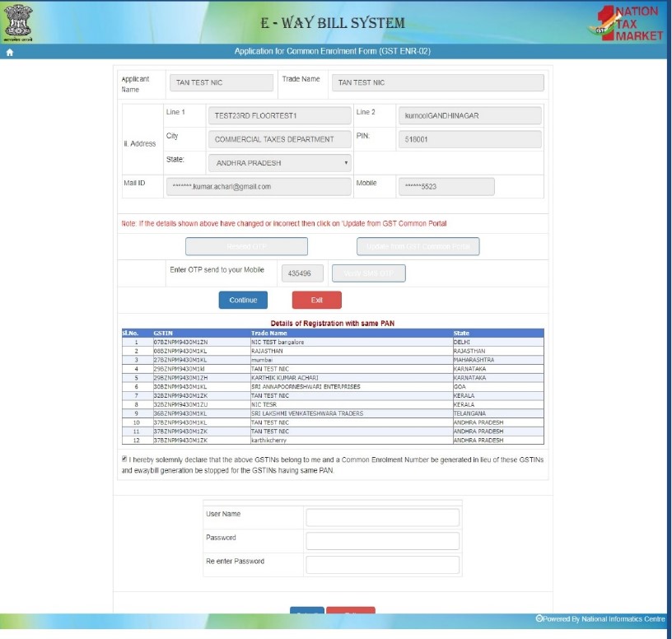
Task: Click 'SRI ANNAPOORNESHWARI ENTERPRISES' cell
Action: pos(306,386)
